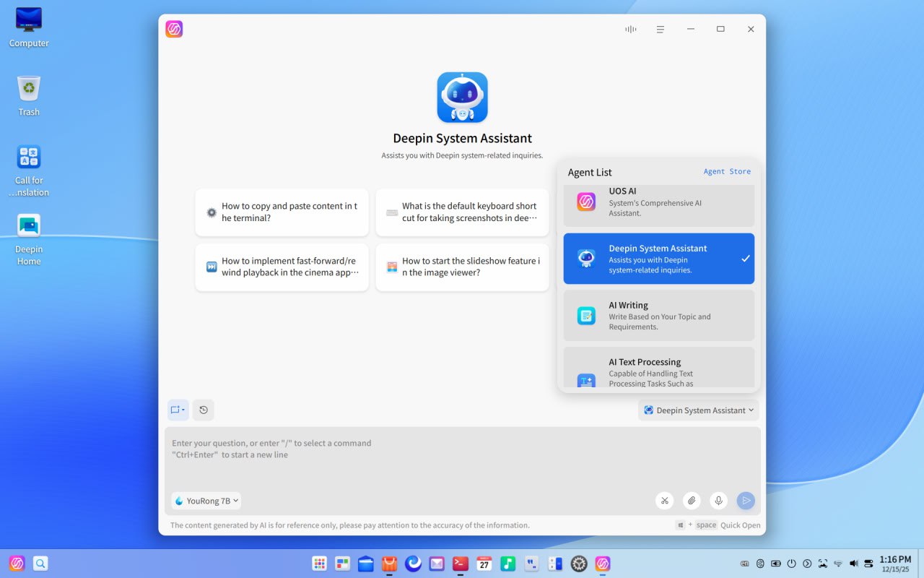The height and width of the screenshot is (578, 924).
Task: Click the send message arrow button
Action: [x=746, y=501]
